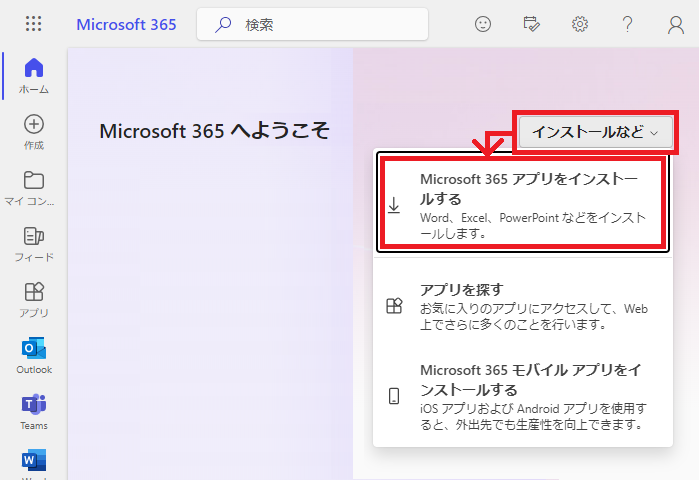Click the search magnifier icon
699x480 pixels.
point(223,25)
